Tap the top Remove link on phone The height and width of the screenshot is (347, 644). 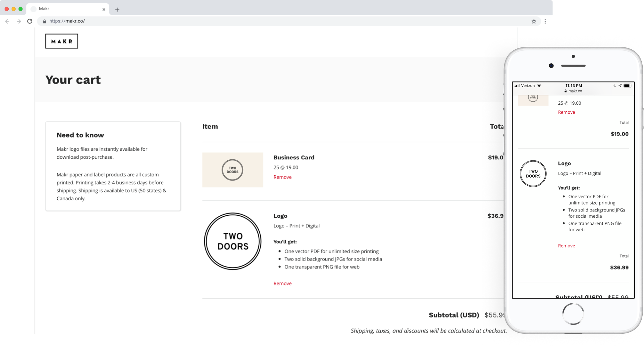pos(566,112)
